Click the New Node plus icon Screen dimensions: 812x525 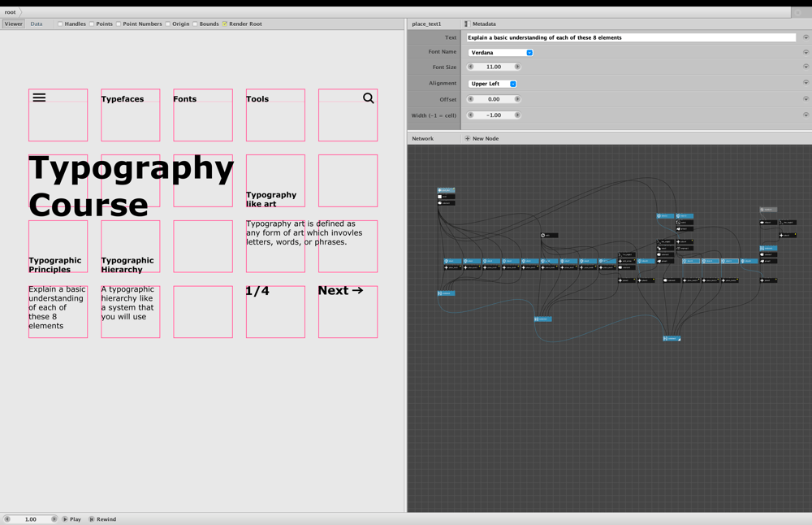467,138
